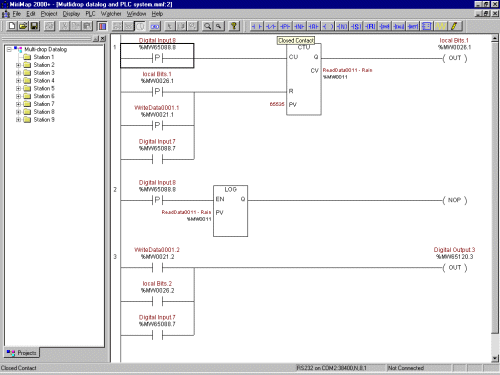Click the large magnifier zoom icon
The width and height of the screenshot is (500, 375).
coord(207,26)
